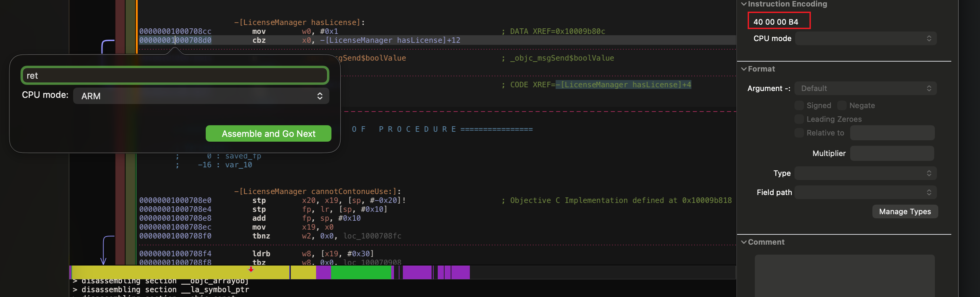Open the Field path dropdown
Image resolution: width=980 pixels, height=297 pixels.
click(x=866, y=192)
